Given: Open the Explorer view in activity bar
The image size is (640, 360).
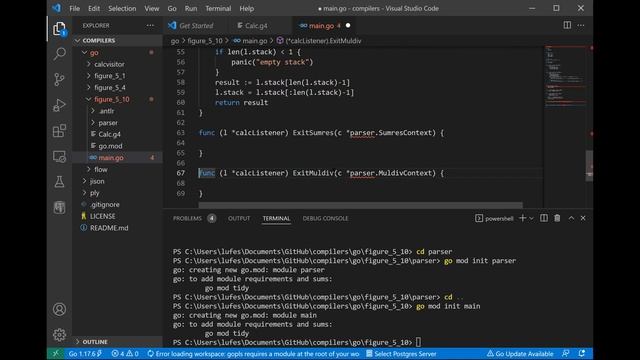Looking at the screenshot, I should 59,29.
